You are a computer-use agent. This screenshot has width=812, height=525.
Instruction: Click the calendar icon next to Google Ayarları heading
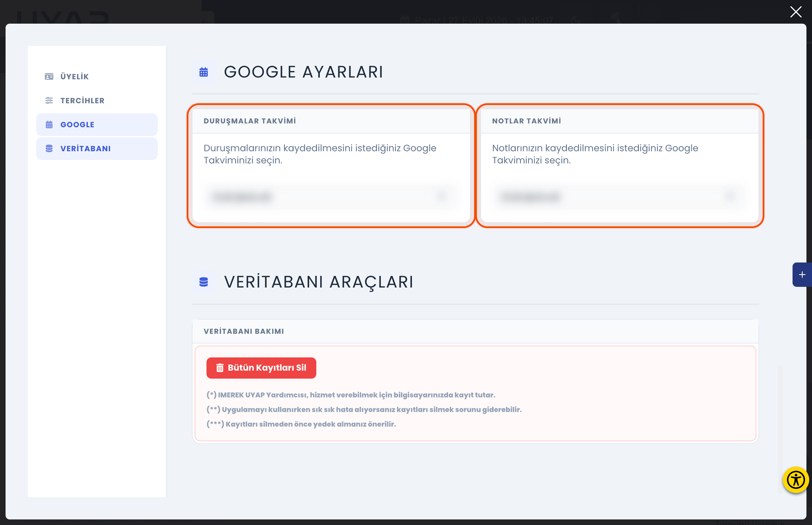204,72
